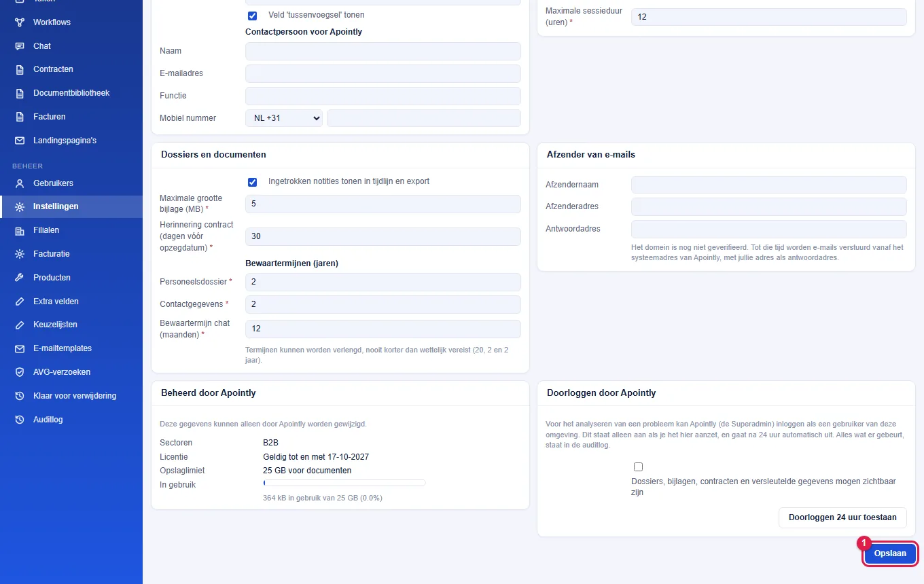This screenshot has height=584, width=924.
Task: Toggle Ingetrokken notities tonen checkbox
Action: pos(253,182)
